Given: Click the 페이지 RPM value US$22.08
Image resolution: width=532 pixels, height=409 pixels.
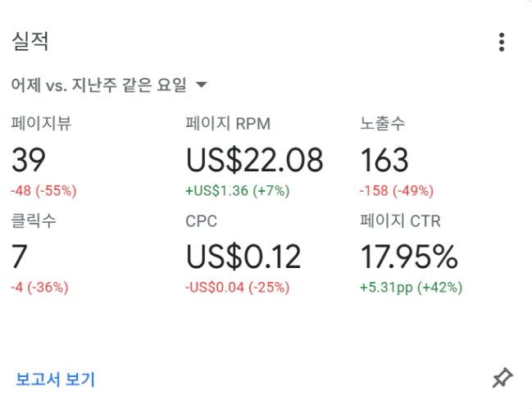Looking at the screenshot, I should [x=254, y=161].
